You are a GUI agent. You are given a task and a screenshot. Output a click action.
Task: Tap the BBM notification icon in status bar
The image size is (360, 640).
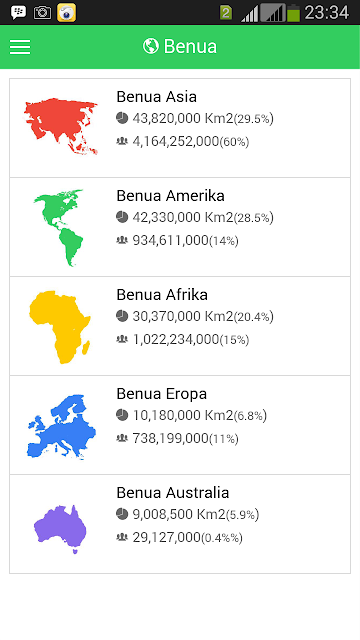tap(18, 13)
